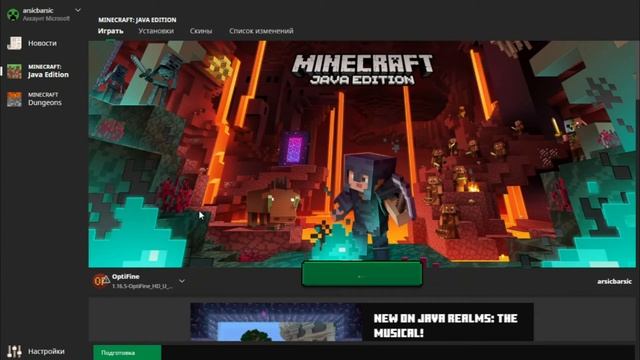Open the Java Realms musical news thumbnail
The width and height of the screenshot is (640, 360).
click(x=276, y=322)
